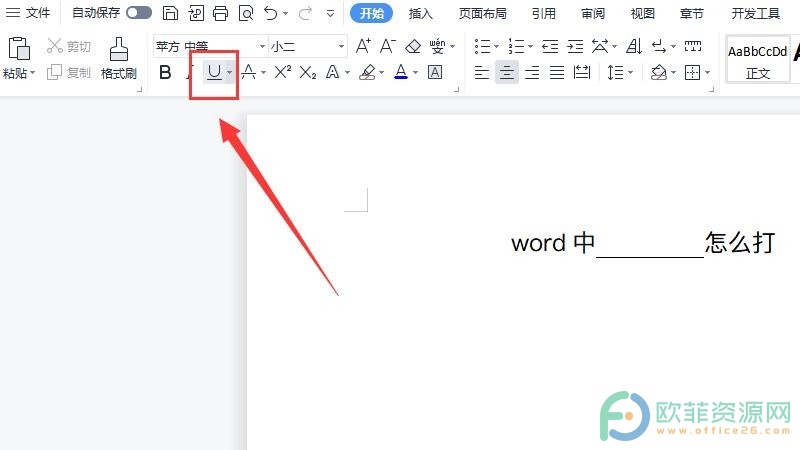
Task: Click the Print icon
Action: (x=220, y=13)
